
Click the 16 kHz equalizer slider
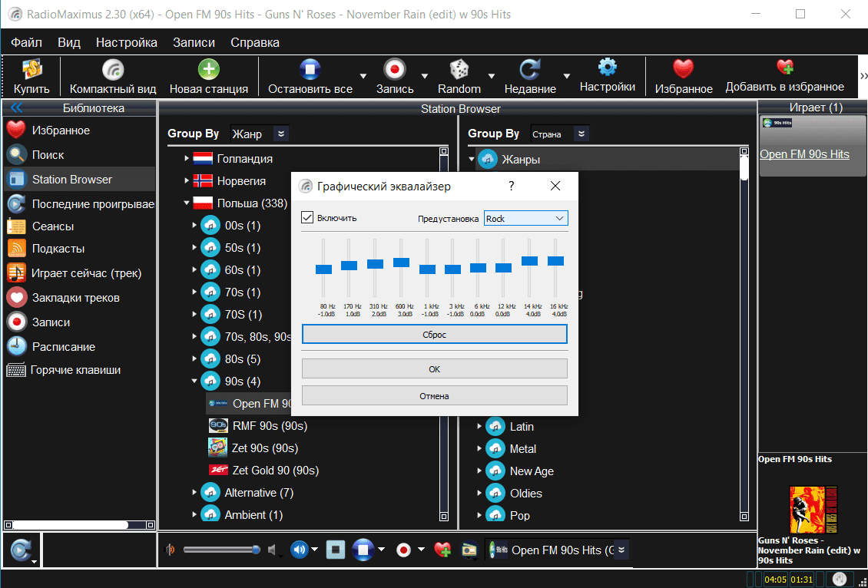pyautogui.click(x=556, y=260)
